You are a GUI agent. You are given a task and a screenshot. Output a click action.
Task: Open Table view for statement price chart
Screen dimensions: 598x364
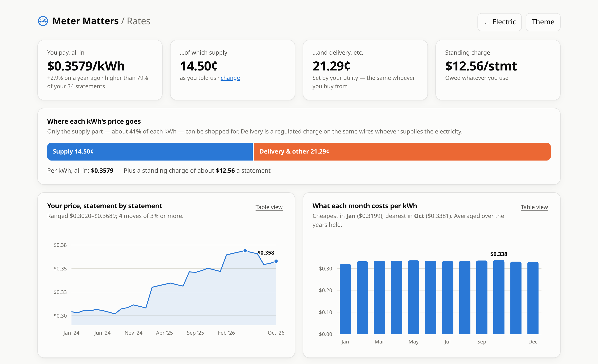click(x=269, y=207)
